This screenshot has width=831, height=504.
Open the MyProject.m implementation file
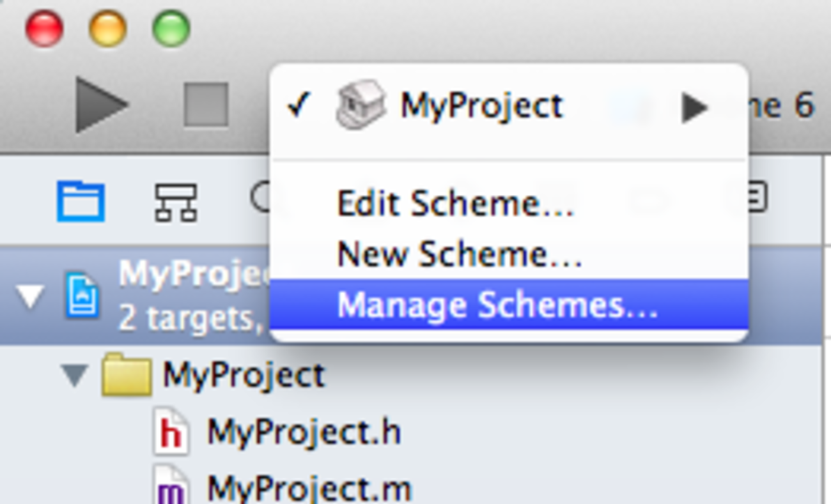309,489
